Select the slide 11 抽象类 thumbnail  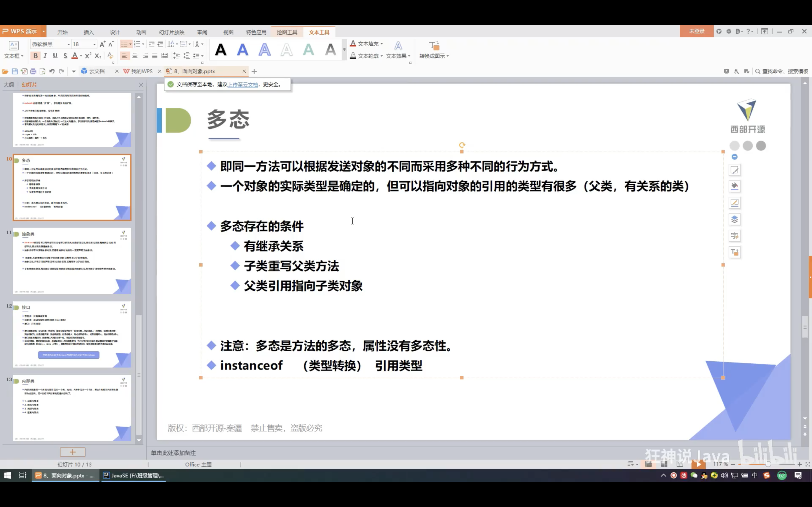[x=72, y=261]
